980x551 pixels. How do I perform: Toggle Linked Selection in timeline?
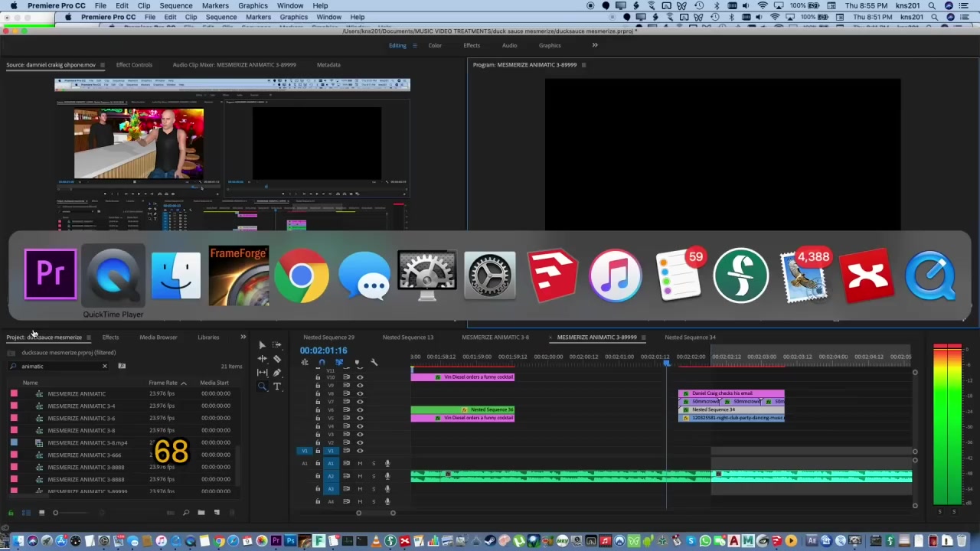339,362
